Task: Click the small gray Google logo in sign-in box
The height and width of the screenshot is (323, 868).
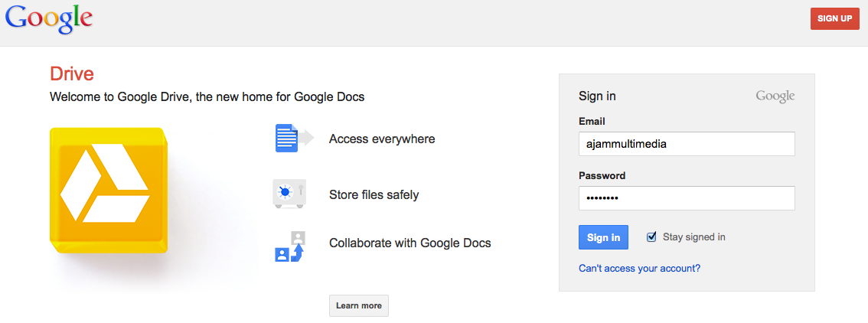Action: pos(775,96)
